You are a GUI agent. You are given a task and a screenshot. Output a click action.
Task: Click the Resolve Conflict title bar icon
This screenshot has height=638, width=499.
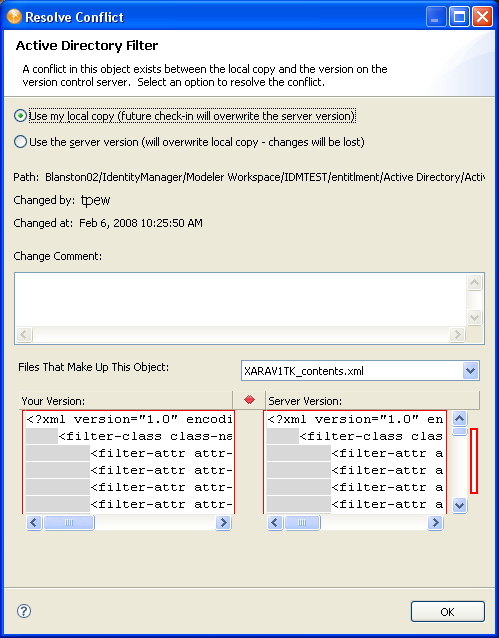click(14, 17)
